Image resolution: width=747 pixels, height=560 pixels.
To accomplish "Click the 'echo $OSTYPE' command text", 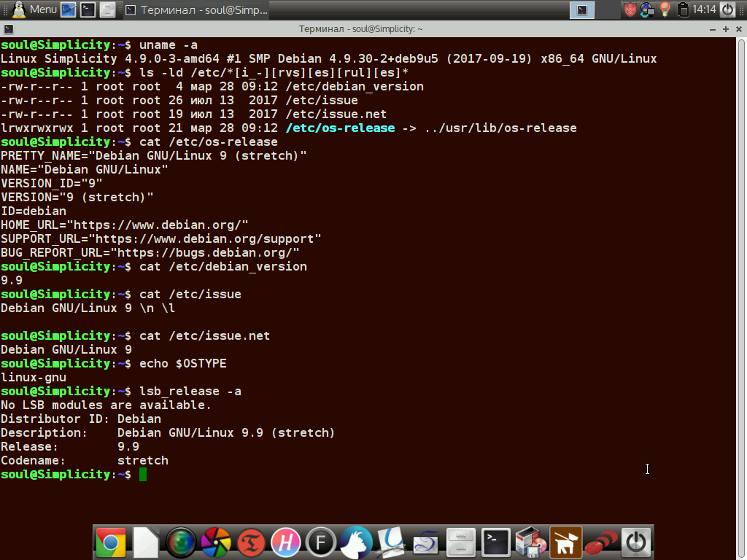I will [183, 363].
